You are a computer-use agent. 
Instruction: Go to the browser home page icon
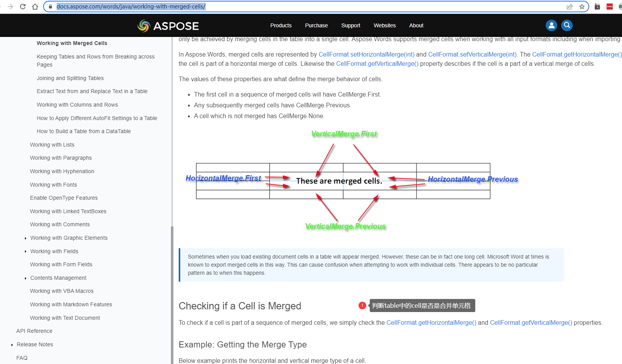[35, 7]
